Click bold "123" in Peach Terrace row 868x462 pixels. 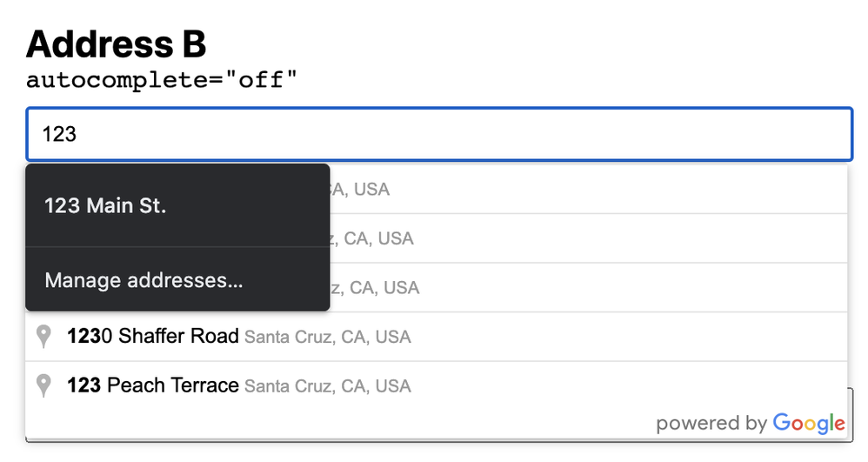pos(83,385)
